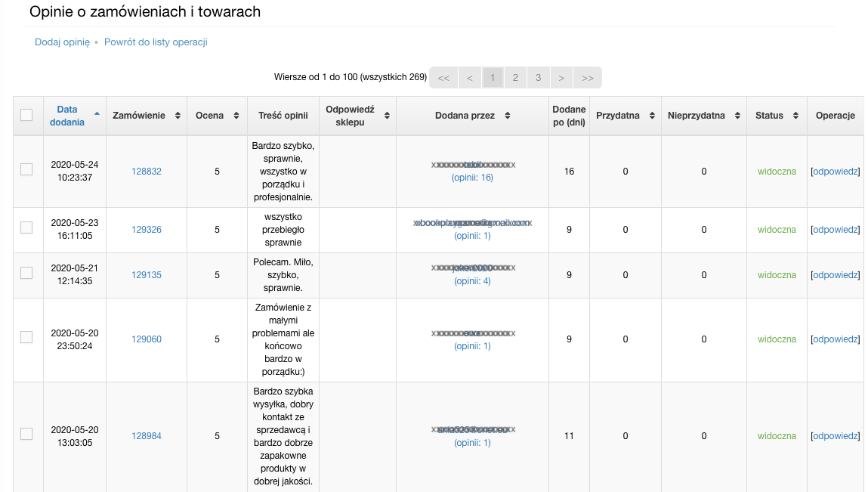
Task: Open order 128984 link
Action: click(x=147, y=436)
